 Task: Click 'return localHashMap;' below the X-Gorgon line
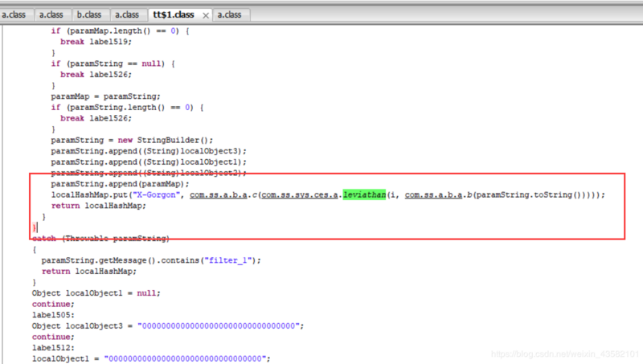point(98,206)
